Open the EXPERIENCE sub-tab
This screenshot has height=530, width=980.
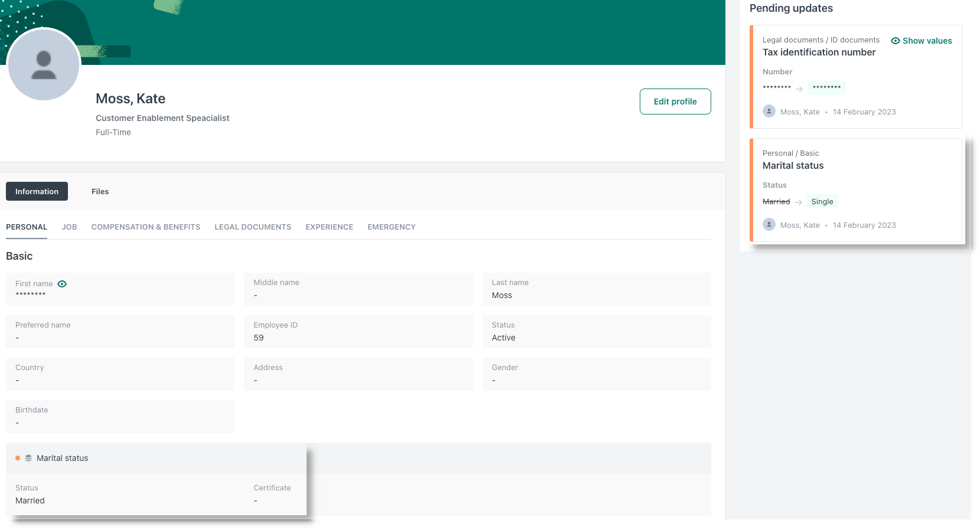pyautogui.click(x=329, y=227)
